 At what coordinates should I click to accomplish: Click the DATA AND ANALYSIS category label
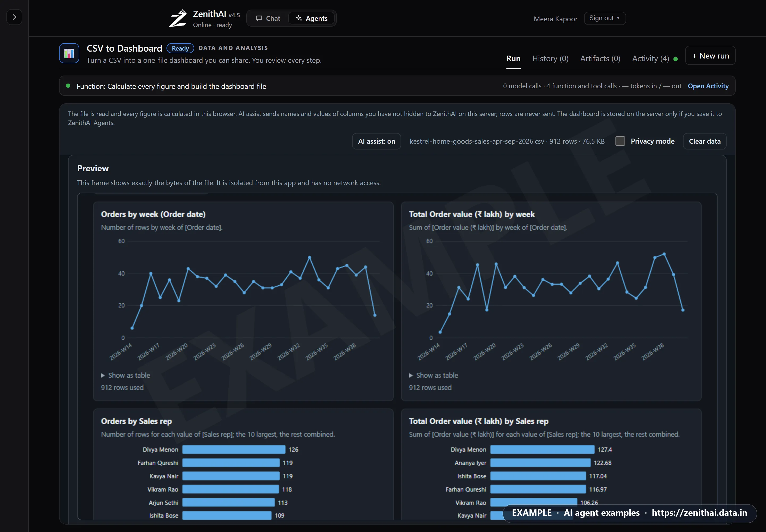(233, 48)
